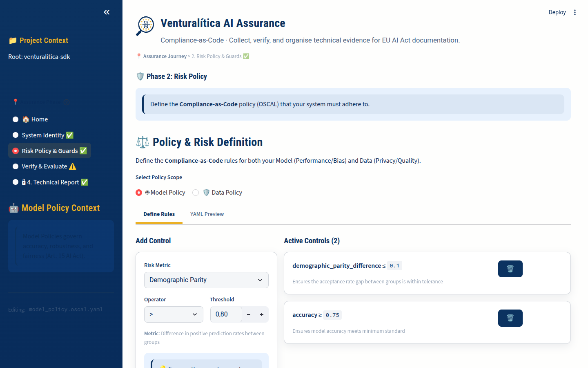Switch to the YAML Preview tab
588x368 pixels.
[x=207, y=214]
